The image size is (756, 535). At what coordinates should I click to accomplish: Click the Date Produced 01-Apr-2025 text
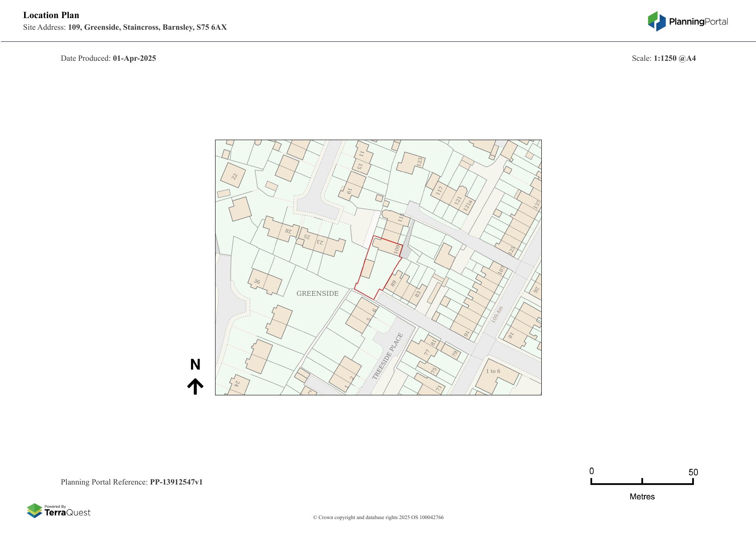[x=108, y=58]
